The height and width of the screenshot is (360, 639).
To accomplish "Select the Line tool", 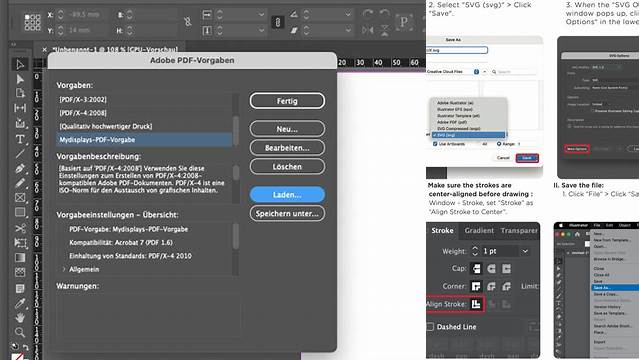I will [20, 154].
